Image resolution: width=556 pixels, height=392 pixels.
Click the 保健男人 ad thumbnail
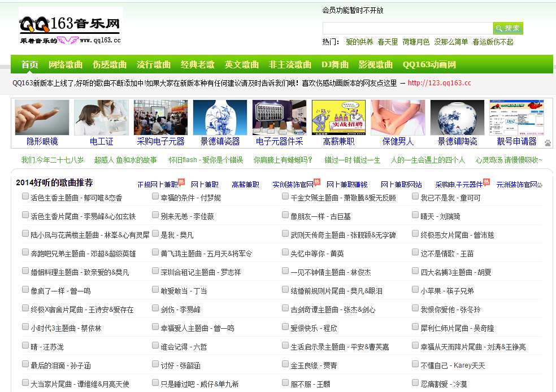pyautogui.click(x=398, y=117)
